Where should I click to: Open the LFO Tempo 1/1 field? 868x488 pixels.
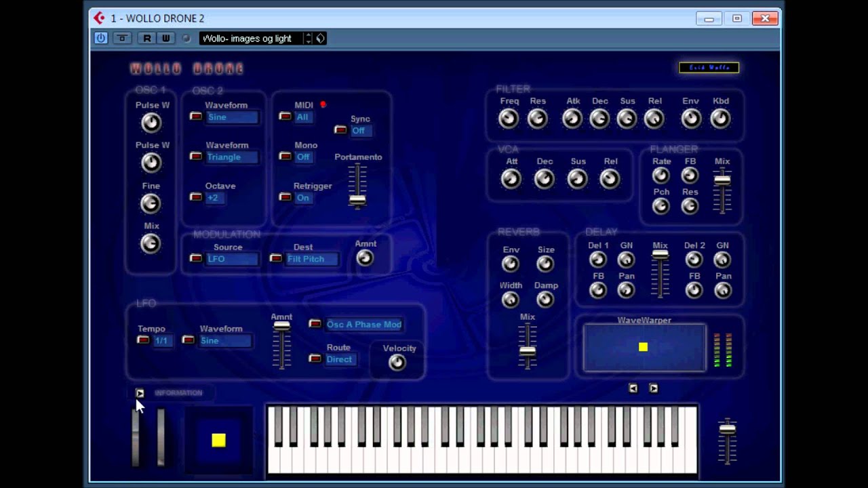click(x=161, y=341)
